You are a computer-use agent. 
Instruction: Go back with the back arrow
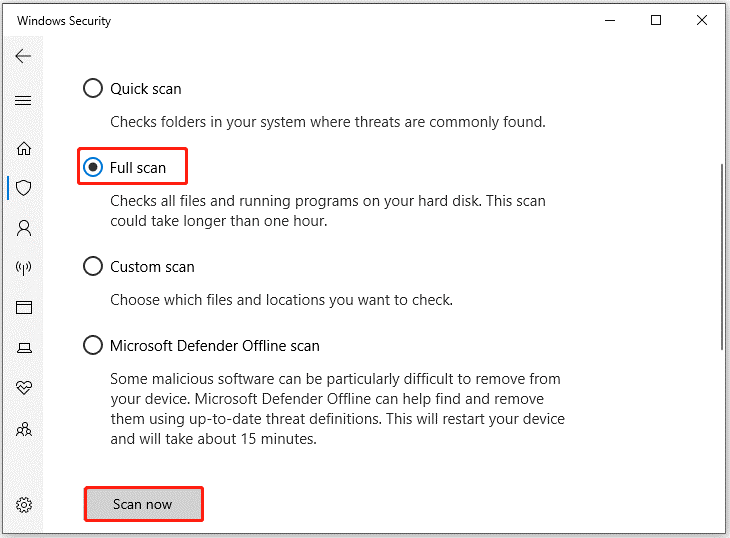click(x=23, y=56)
